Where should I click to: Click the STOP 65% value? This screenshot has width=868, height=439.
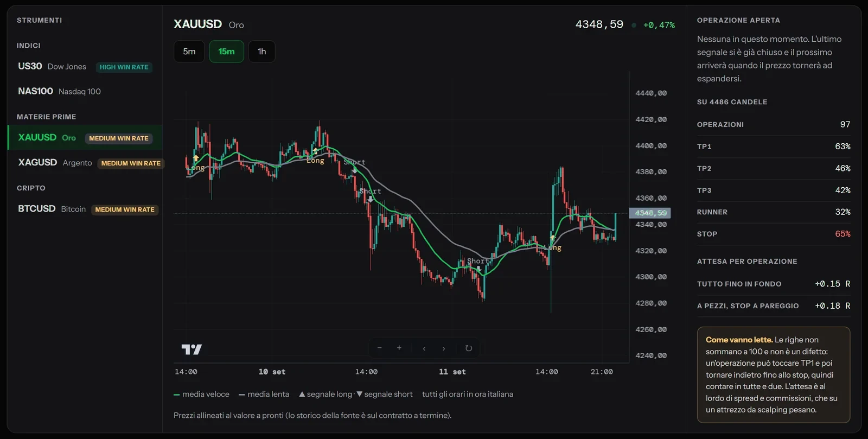(x=843, y=234)
